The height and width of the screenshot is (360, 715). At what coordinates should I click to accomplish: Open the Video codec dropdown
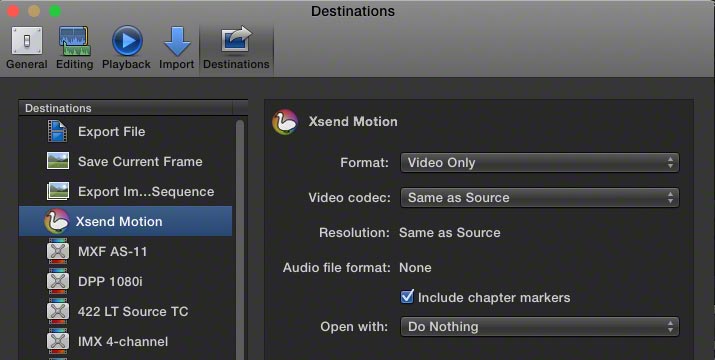(539, 198)
